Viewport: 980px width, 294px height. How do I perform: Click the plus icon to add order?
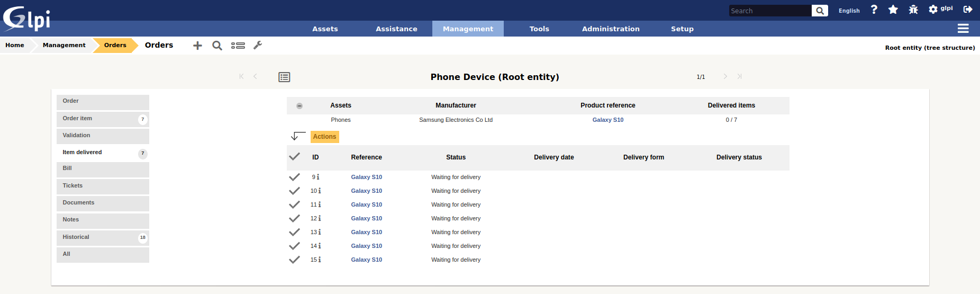[x=197, y=46]
